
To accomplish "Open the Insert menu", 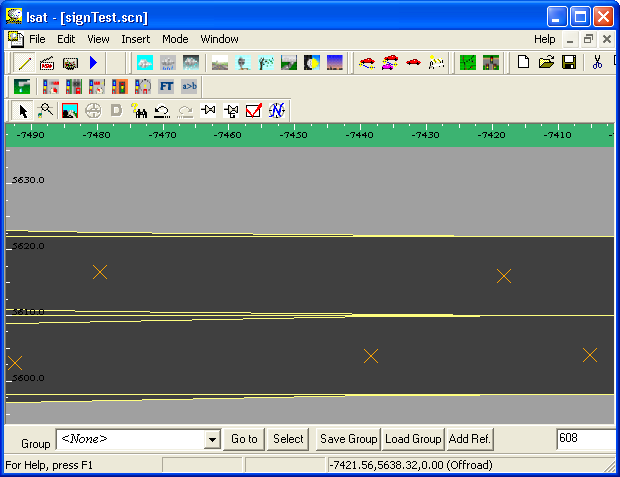I will 135,39.
